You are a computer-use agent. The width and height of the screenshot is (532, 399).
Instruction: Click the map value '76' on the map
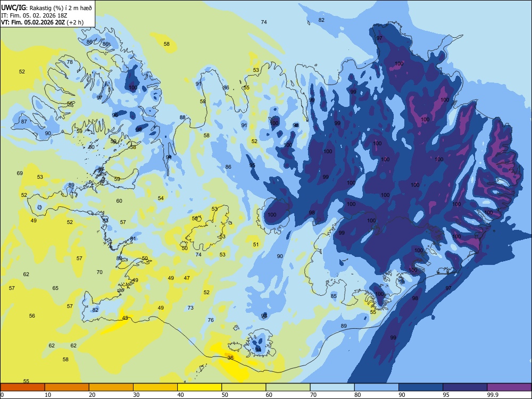point(211,320)
